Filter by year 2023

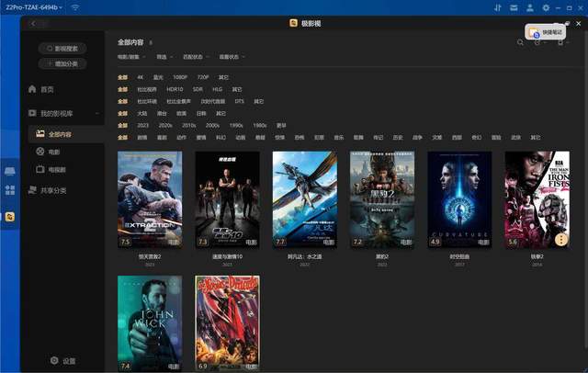pos(143,125)
